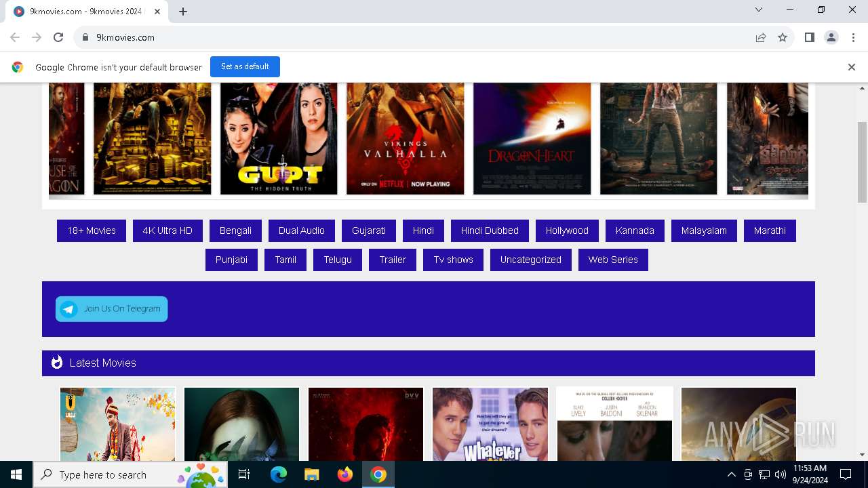Expand the tab search chevron
Image resolution: width=868 pixels, height=488 pixels.
tap(759, 9)
